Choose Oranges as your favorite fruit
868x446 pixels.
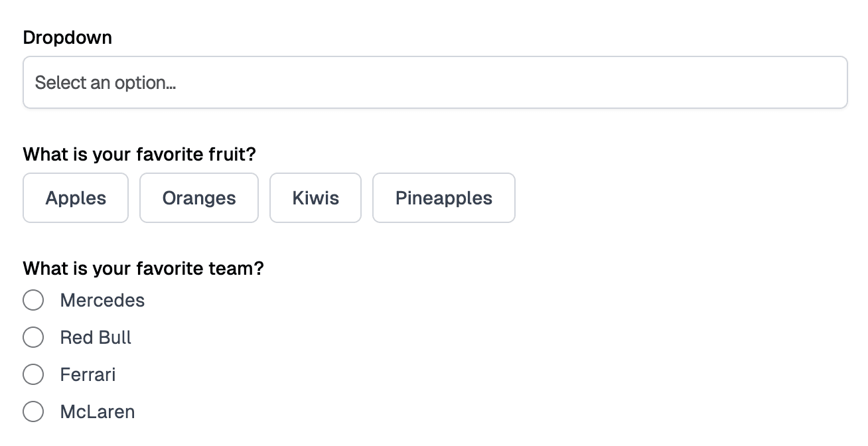point(198,197)
